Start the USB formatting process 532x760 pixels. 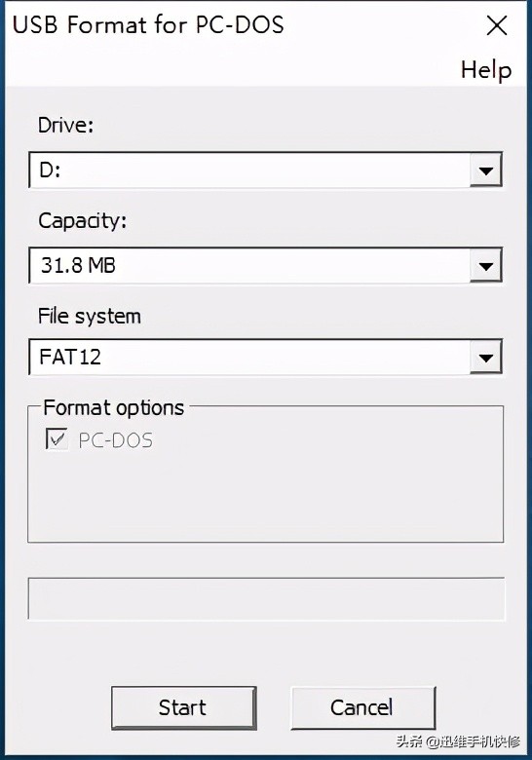point(183,707)
